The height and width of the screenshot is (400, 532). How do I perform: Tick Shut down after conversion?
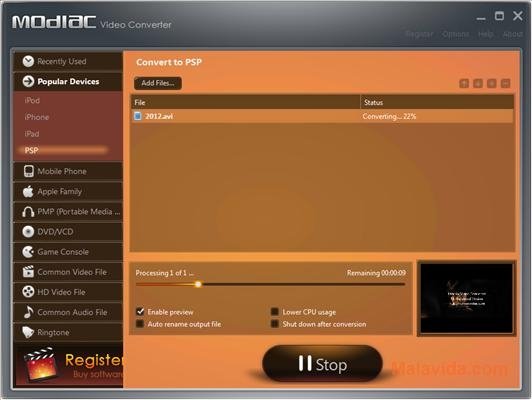(x=275, y=324)
